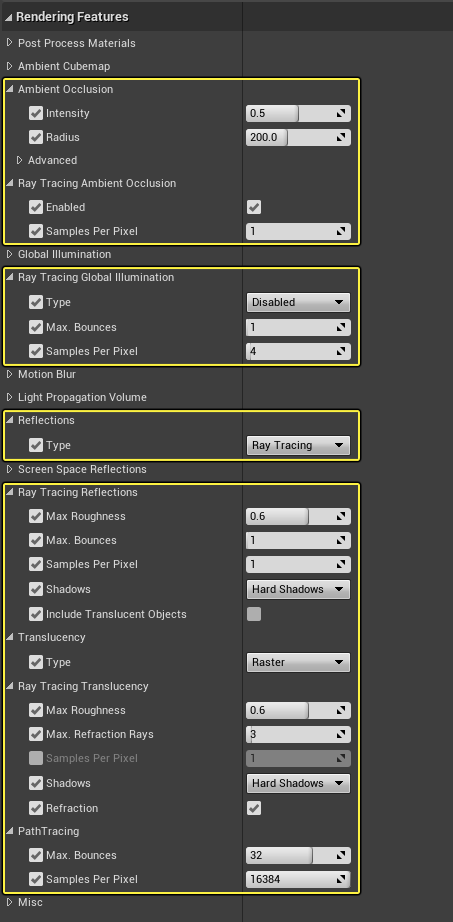Click the collapse triangle icon beside Rendering Features header
The width and height of the screenshot is (453, 922).
tap(9, 16)
